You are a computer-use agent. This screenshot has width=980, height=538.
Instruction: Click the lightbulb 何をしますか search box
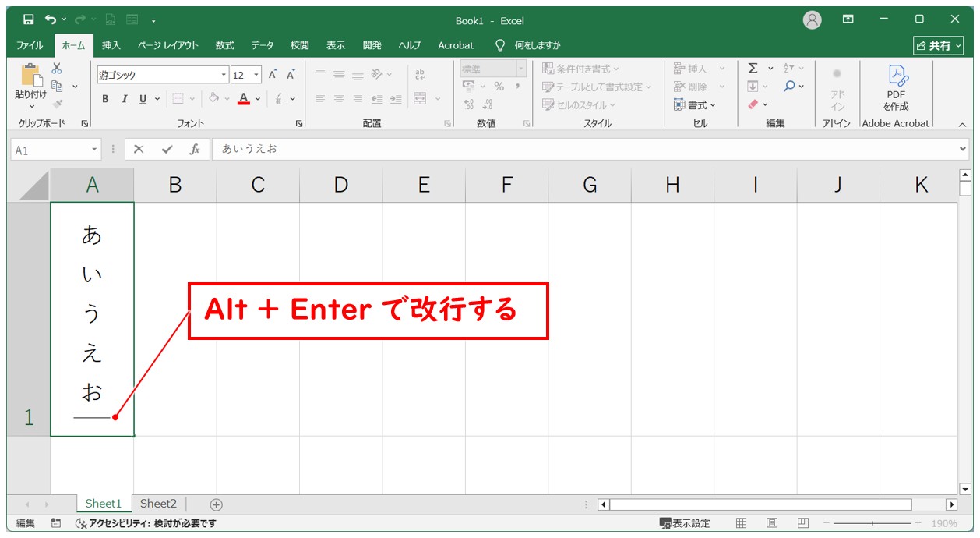coord(528,45)
